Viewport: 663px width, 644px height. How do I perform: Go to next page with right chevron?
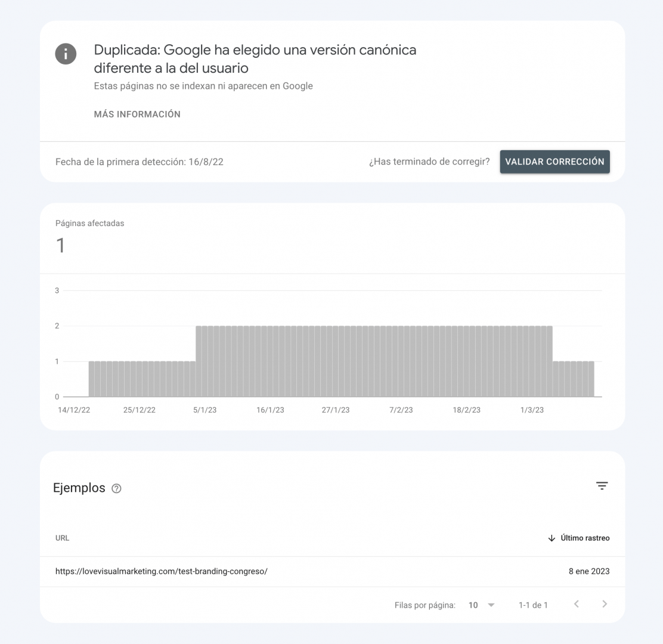604,604
